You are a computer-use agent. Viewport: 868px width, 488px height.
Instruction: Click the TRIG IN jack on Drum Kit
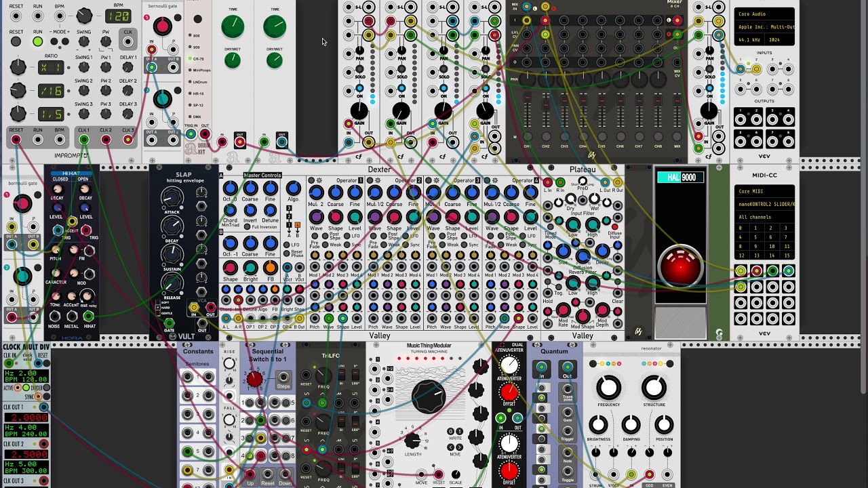coord(191,134)
